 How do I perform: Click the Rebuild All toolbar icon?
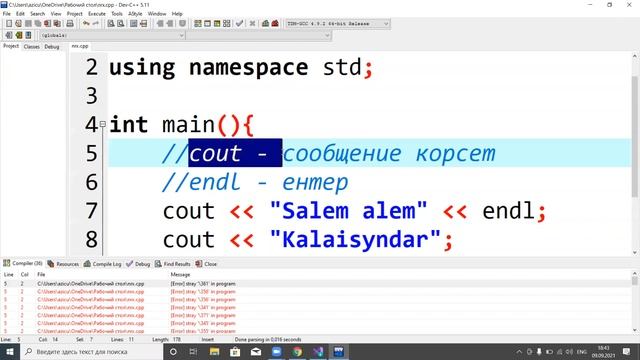click(227, 24)
